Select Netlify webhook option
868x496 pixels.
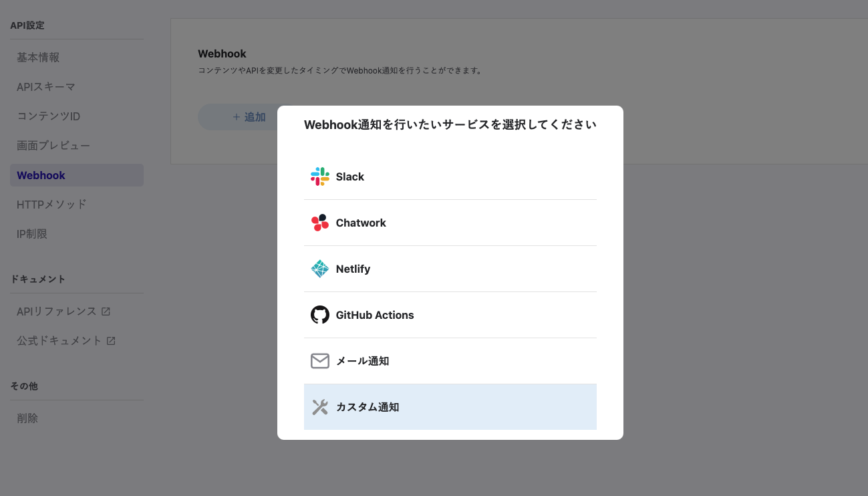coord(450,269)
